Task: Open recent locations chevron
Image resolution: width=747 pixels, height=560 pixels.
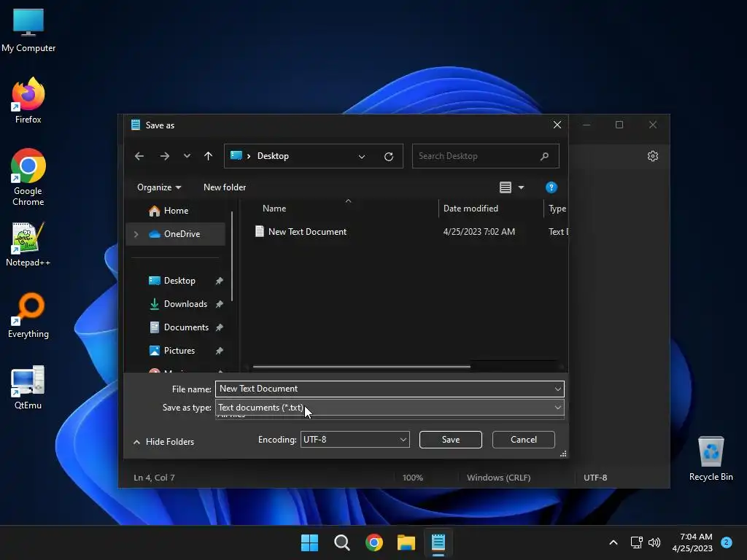Action: point(187,156)
